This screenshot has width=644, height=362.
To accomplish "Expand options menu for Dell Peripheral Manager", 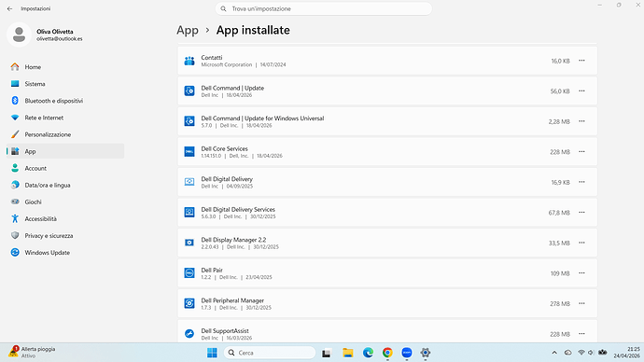I will pyautogui.click(x=581, y=303).
